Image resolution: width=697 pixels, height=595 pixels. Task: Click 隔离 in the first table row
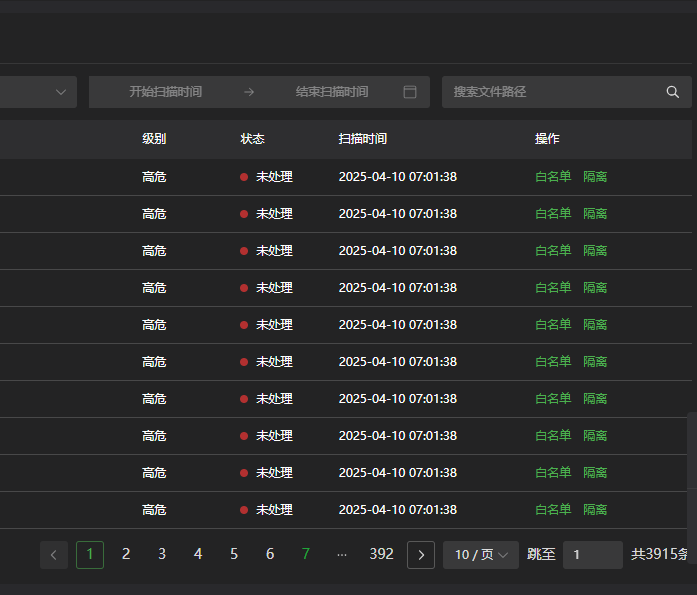click(595, 177)
